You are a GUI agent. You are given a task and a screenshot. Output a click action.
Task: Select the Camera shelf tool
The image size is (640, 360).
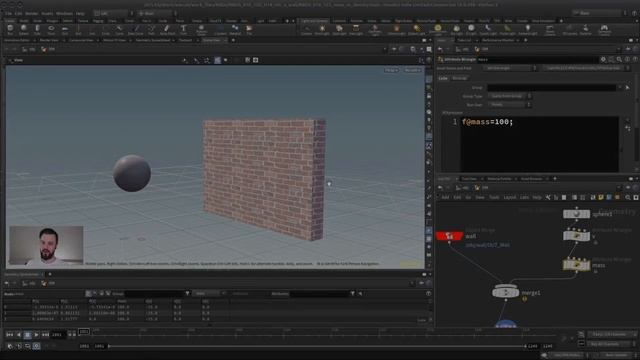(307, 29)
